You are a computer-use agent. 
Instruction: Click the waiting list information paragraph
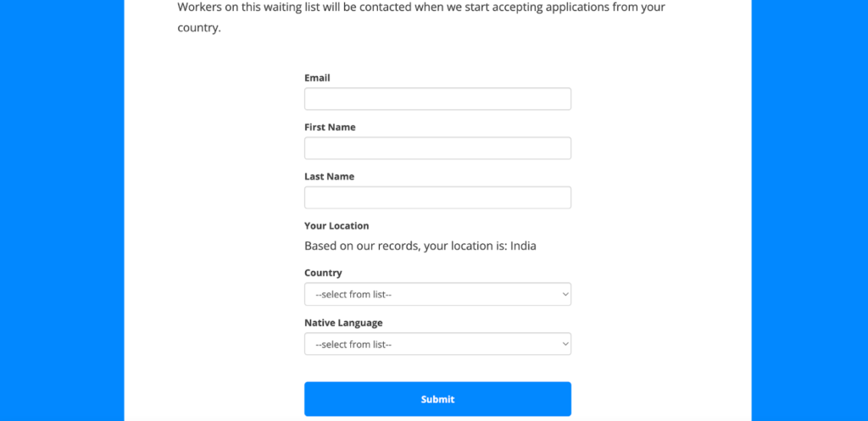point(421,17)
